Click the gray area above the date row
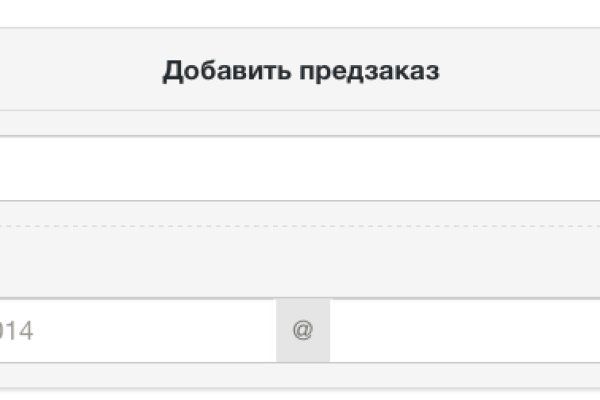 coord(300,262)
